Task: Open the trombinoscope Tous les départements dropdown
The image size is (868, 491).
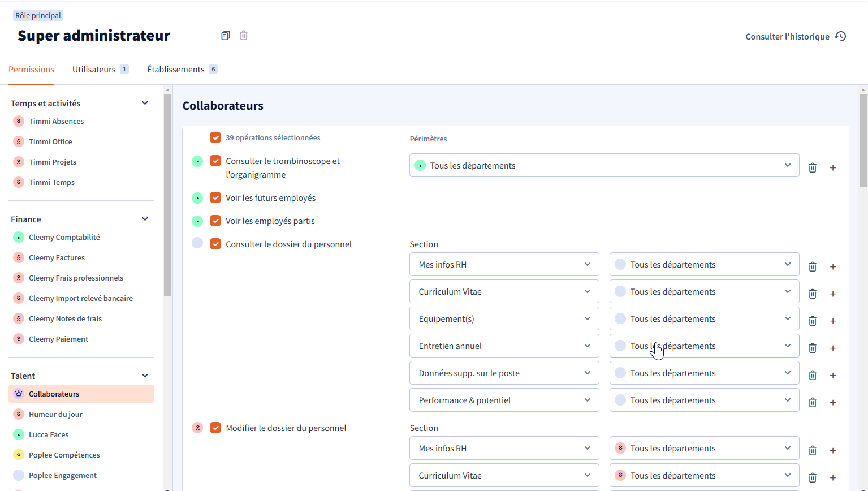Action: pyautogui.click(x=604, y=165)
